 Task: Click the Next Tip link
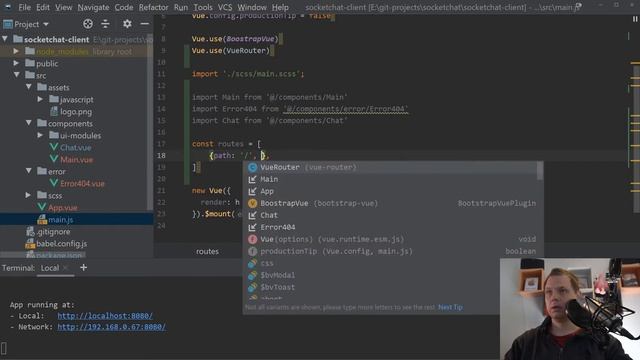tap(450, 307)
